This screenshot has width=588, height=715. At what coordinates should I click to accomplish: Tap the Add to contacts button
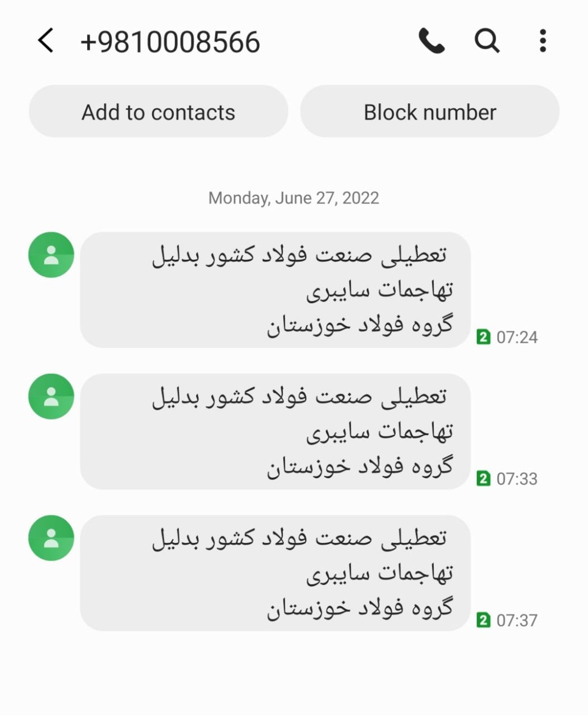(x=159, y=111)
